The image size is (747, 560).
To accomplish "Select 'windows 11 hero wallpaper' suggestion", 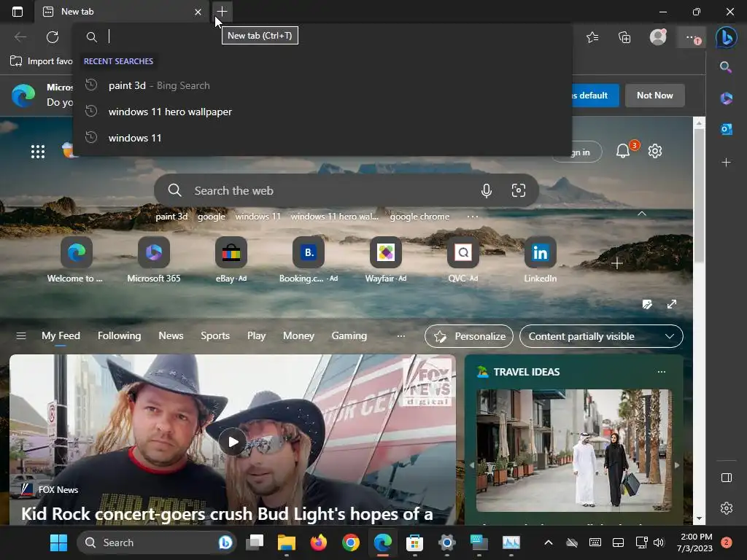I will [x=322, y=112].
